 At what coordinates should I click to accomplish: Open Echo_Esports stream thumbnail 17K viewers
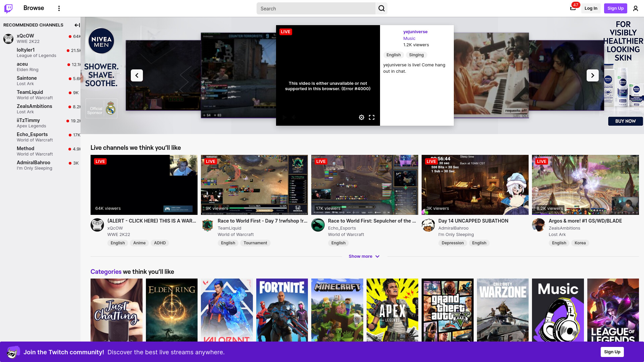365,185
